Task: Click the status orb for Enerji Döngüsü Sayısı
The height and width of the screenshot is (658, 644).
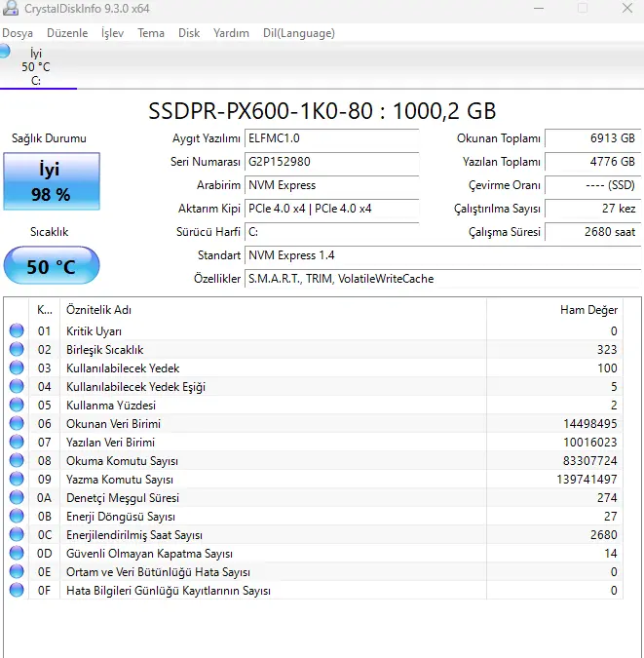Action: 17,516
